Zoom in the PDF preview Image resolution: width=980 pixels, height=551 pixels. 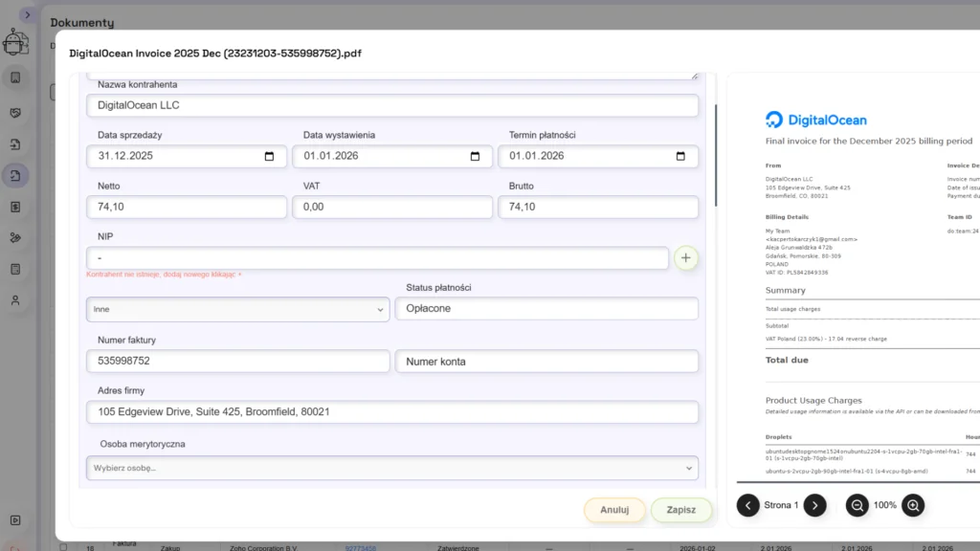913,505
